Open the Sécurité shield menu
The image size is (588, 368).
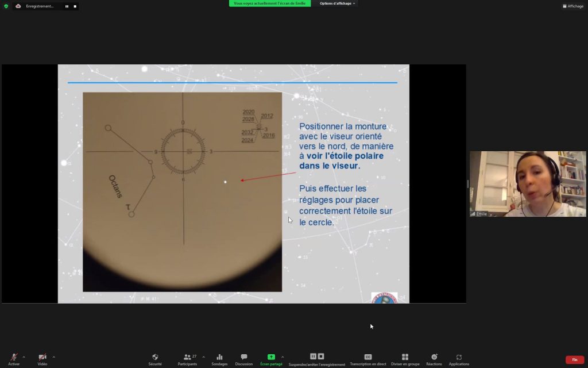155,359
